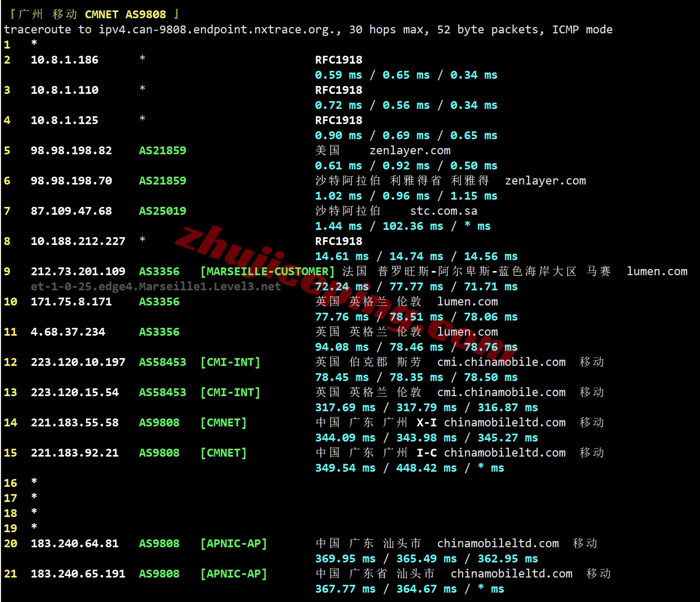Click the APNIC-AP tag on hop 20
Viewport: 700px width, 602px height.
[x=233, y=544]
